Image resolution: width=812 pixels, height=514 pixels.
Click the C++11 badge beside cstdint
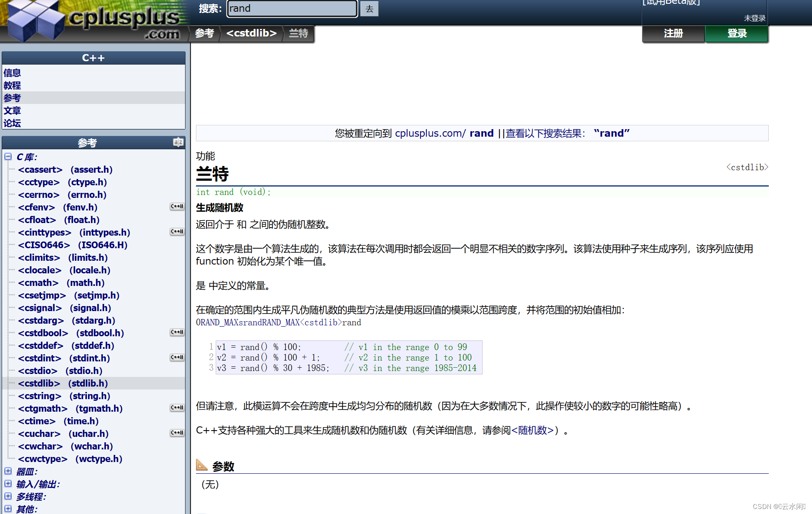(177, 358)
